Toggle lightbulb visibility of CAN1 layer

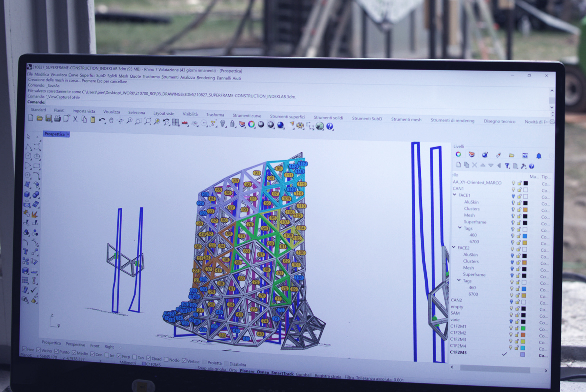click(513, 190)
